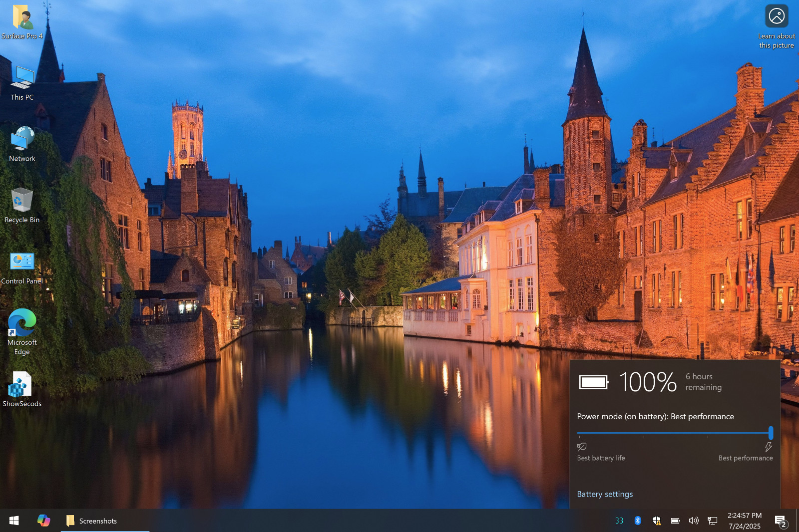Open Windows Security from tray shield icon
This screenshot has height=532, width=799.
[x=657, y=521]
